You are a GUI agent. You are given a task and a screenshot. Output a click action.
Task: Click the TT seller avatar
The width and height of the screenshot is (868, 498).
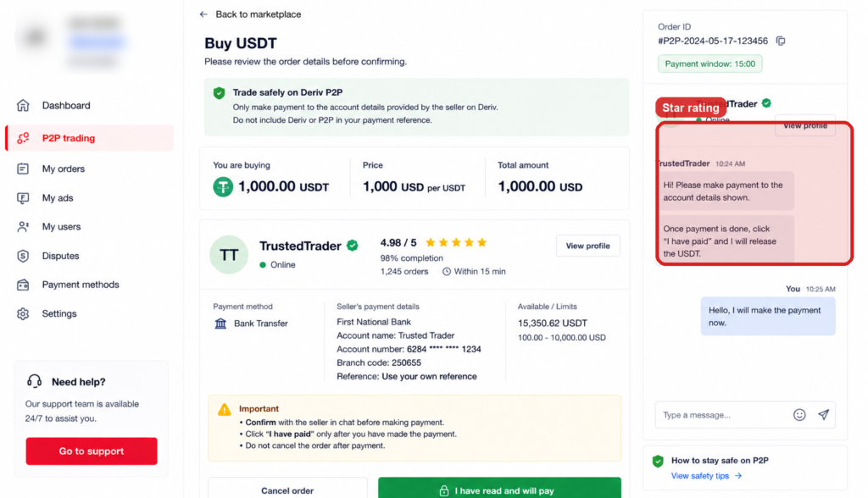click(x=229, y=255)
